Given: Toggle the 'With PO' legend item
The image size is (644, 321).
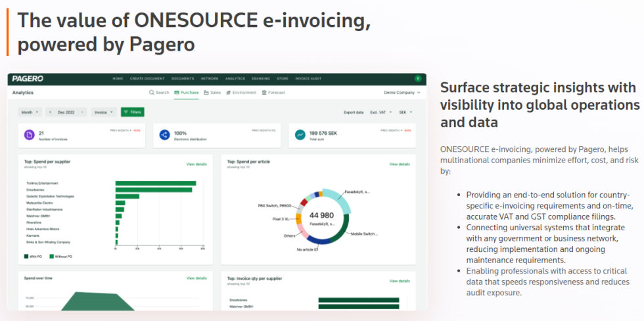Looking at the screenshot, I should point(33,256).
